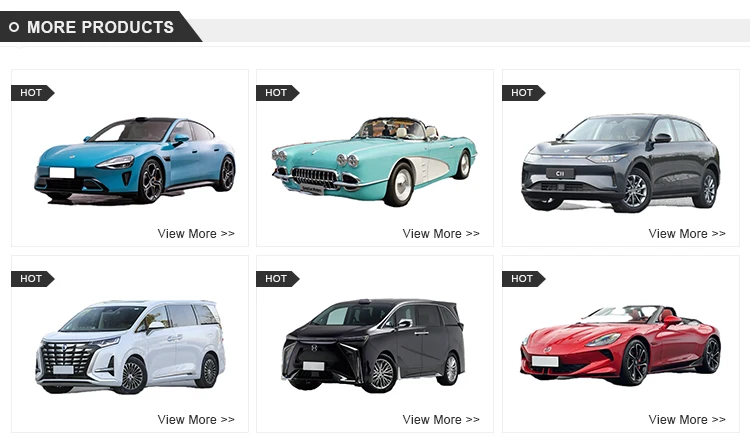
Task: Open View More for the gray SUV
Action: (687, 234)
